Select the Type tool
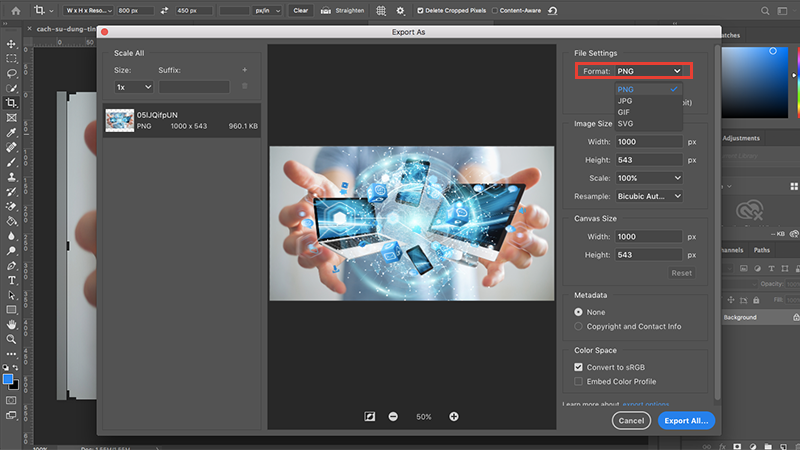The height and width of the screenshot is (450, 800). (x=11, y=281)
